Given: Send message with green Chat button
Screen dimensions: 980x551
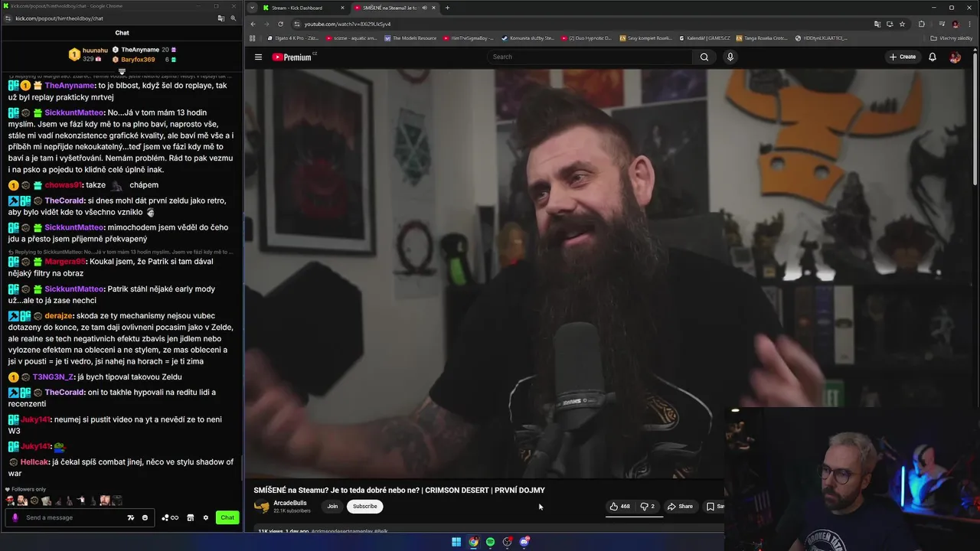Looking at the screenshot, I should (x=227, y=517).
